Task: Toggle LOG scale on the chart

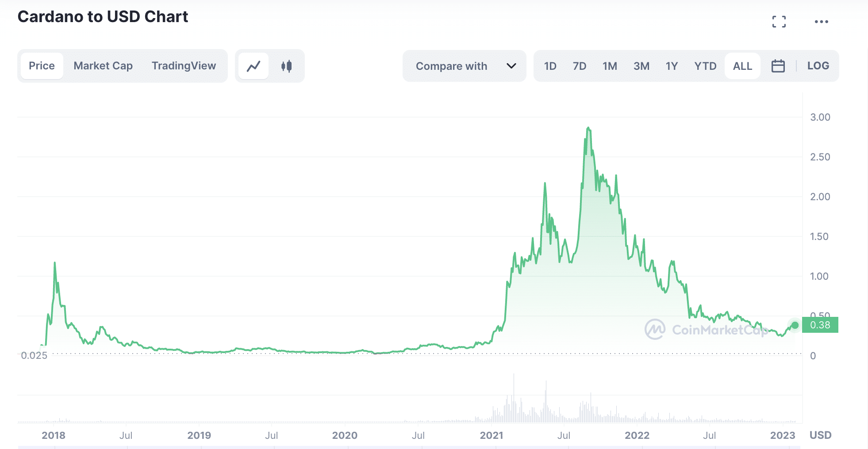Action: (818, 66)
